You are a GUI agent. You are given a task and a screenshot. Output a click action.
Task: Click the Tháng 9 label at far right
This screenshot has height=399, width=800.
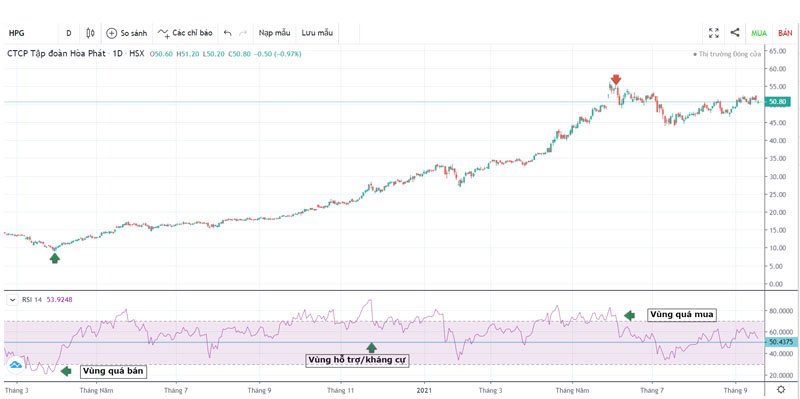[736, 389]
